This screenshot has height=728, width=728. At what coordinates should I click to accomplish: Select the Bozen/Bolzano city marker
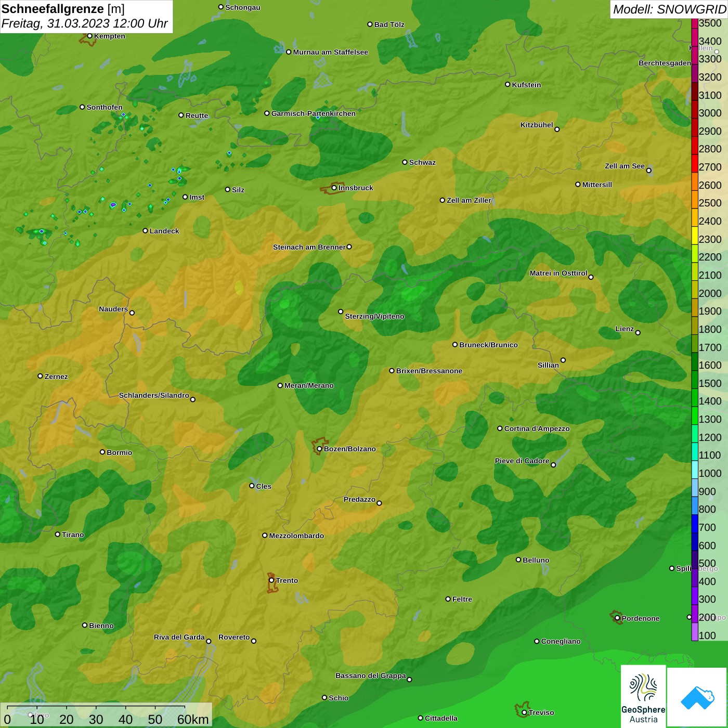coord(319,449)
